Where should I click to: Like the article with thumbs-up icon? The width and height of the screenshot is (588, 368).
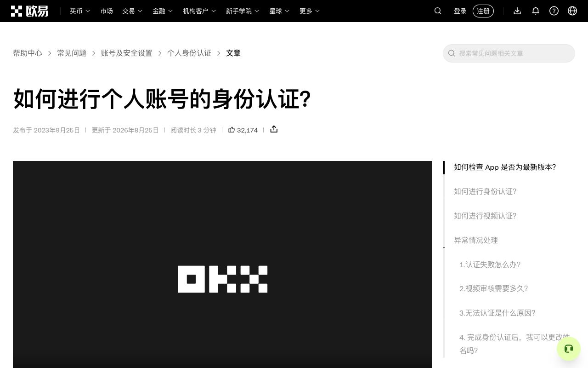[x=232, y=130]
